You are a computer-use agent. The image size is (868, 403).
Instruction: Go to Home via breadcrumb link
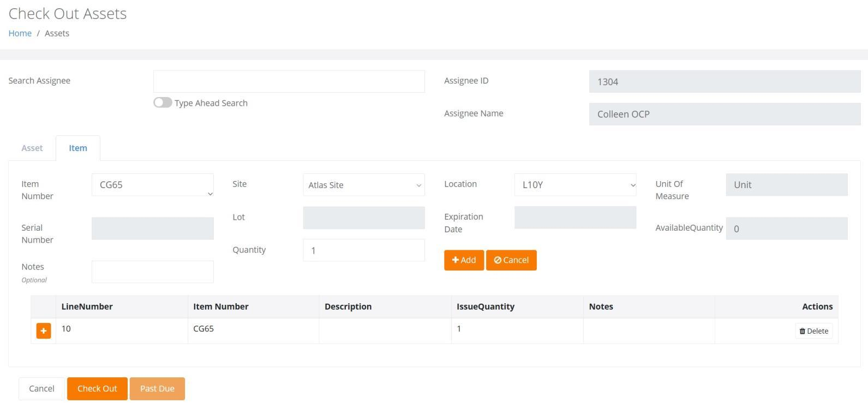(x=20, y=33)
